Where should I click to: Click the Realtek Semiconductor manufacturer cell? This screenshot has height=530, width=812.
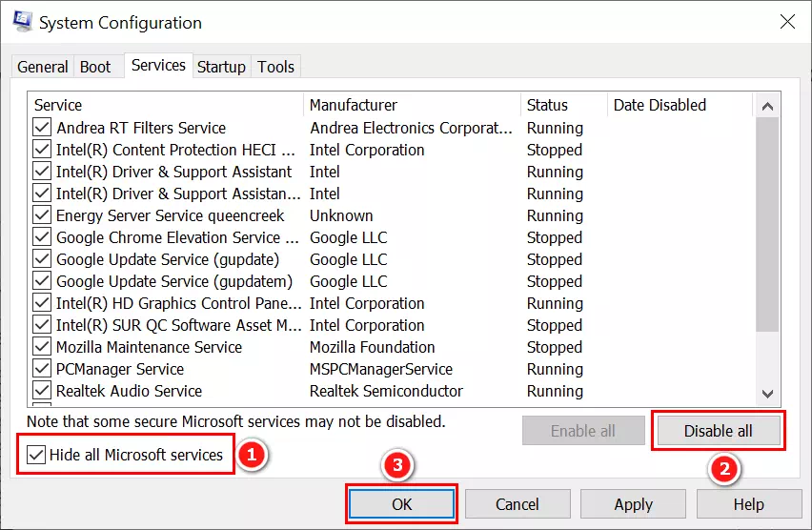[386, 391]
